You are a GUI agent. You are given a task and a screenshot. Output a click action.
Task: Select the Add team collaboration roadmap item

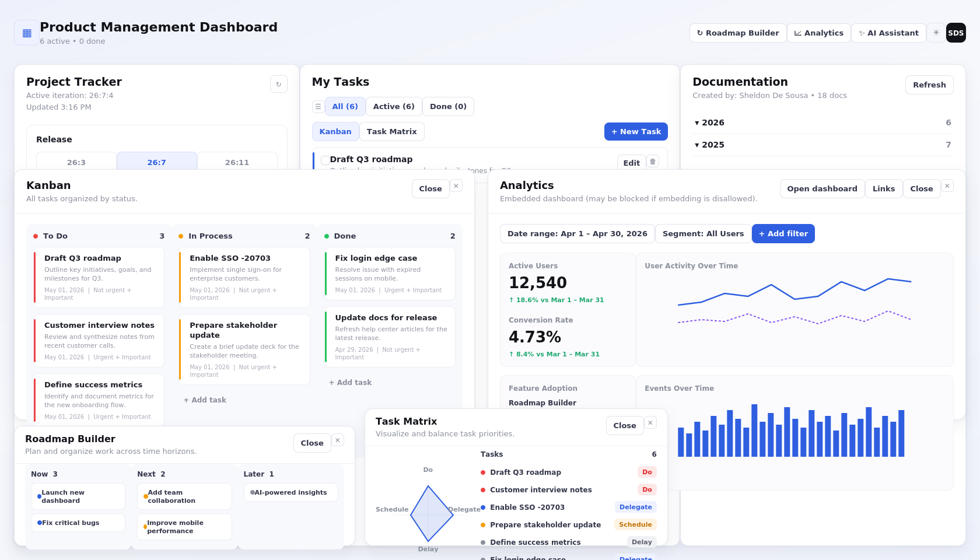coord(184,497)
